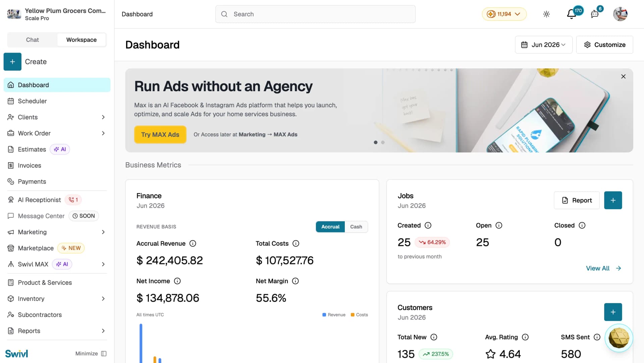Viewport: 644px width, 363px height.
Task: Switch to the Chat tab
Action: coord(32,40)
